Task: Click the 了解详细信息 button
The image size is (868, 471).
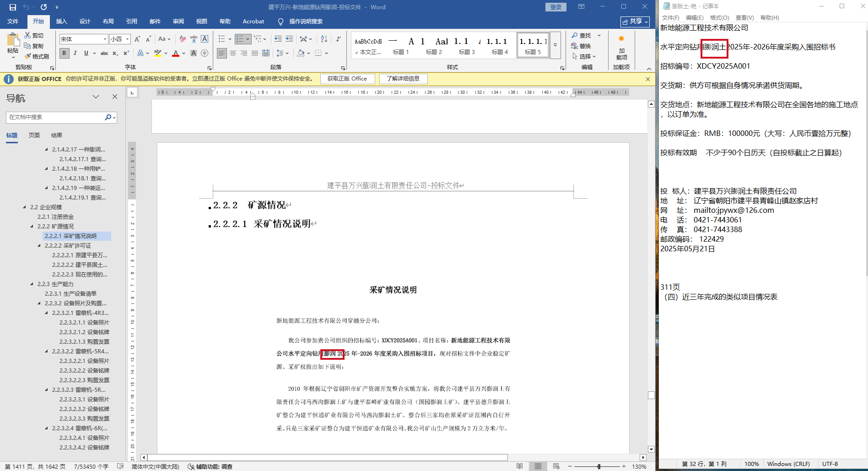Action: (x=403, y=79)
